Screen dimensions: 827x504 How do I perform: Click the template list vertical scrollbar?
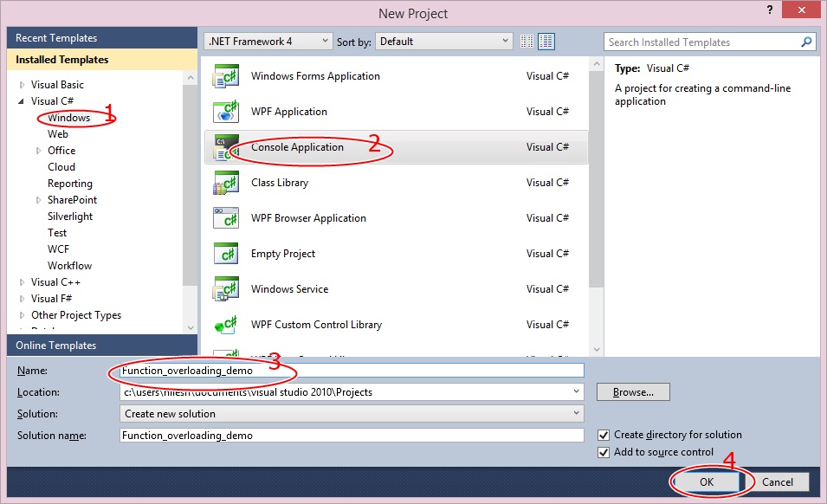pyautogui.click(x=597, y=179)
